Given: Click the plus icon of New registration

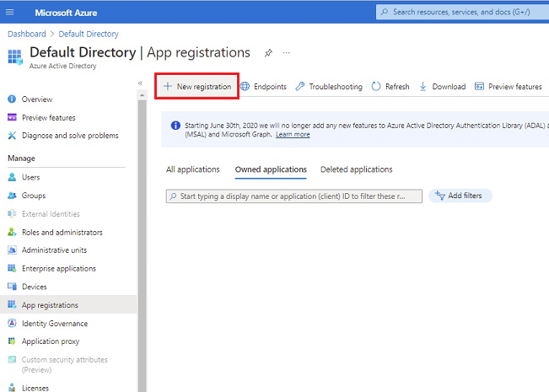Looking at the screenshot, I should (x=168, y=86).
